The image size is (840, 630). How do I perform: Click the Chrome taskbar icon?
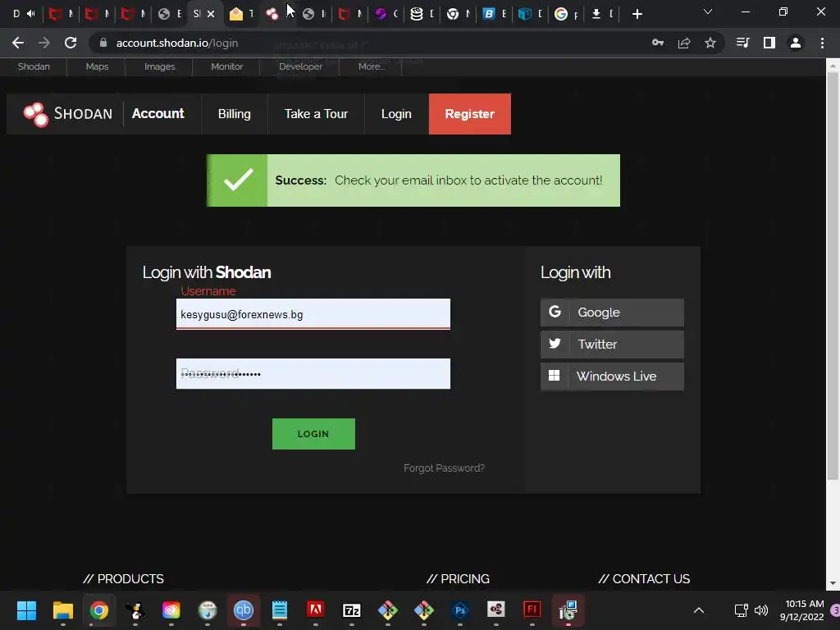[x=98, y=609]
